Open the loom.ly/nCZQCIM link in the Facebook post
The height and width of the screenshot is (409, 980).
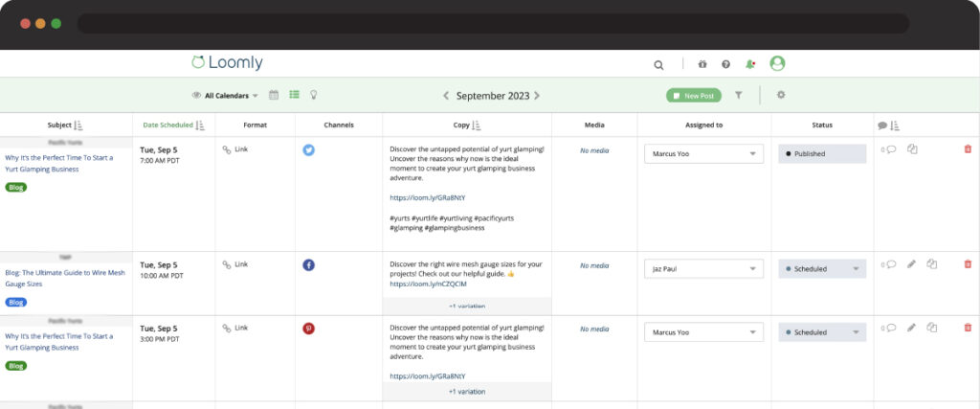[x=428, y=284]
